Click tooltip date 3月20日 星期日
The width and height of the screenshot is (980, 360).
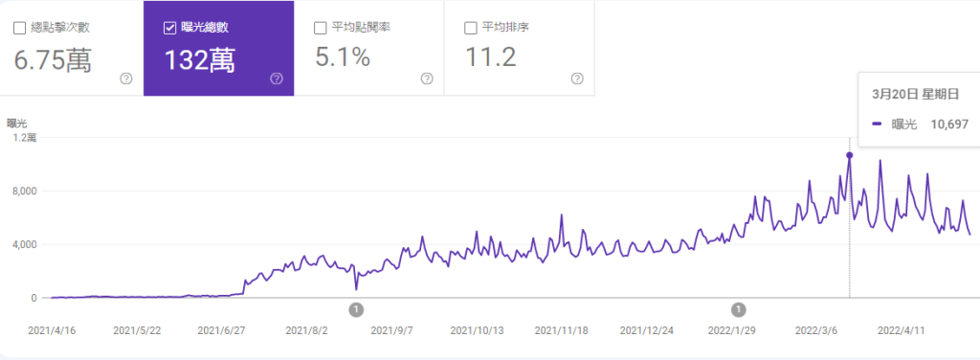tap(915, 95)
